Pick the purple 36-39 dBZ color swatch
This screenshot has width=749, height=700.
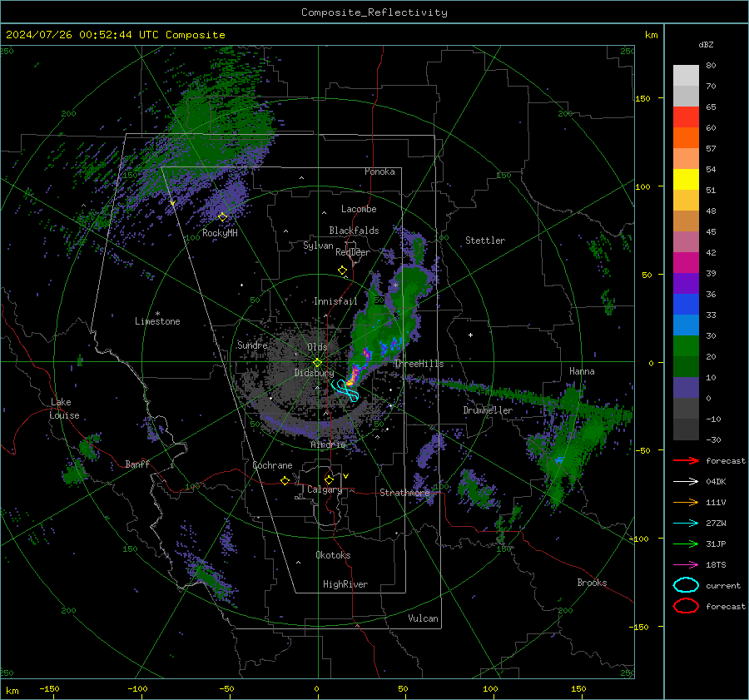(686, 284)
